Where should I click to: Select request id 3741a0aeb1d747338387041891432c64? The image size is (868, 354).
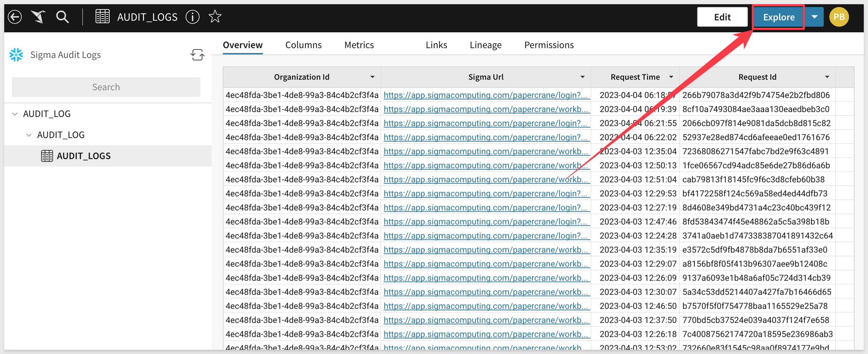pyautogui.click(x=758, y=236)
